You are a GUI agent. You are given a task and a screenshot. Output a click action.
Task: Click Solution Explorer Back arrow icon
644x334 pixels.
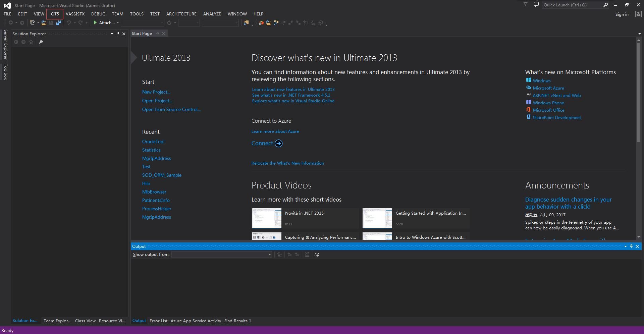(x=16, y=42)
